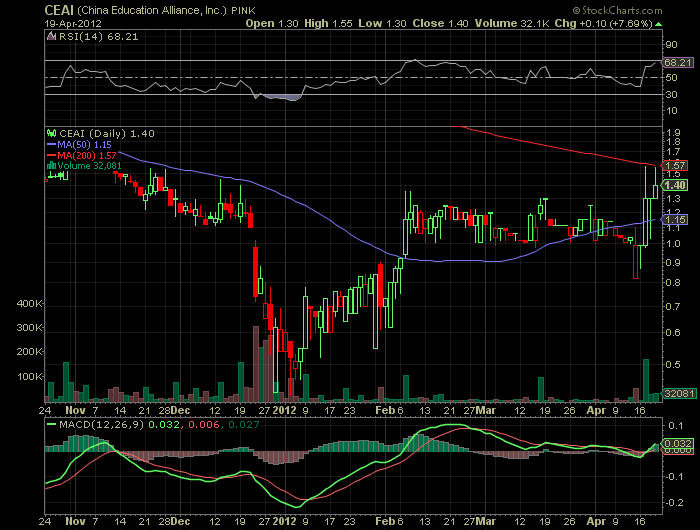This screenshot has width=700, height=530.
Task: Select the 32081 volume value tag
Action: [x=679, y=393]
